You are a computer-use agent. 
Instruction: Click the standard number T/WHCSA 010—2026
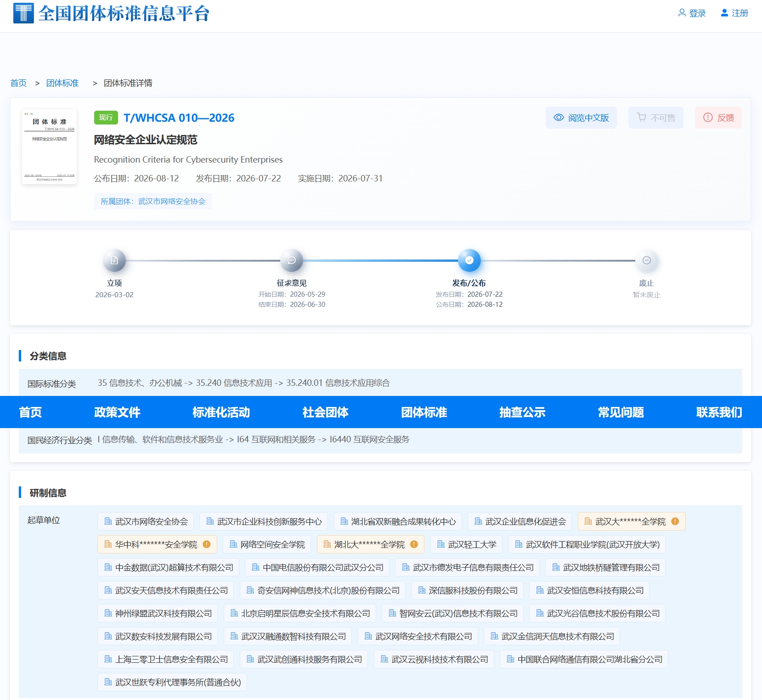click(x=179, y=118)
